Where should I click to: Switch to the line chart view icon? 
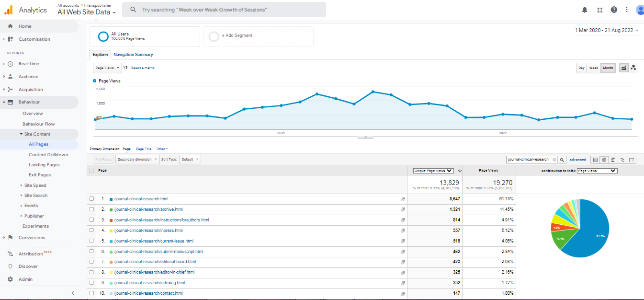pos(624,68)
